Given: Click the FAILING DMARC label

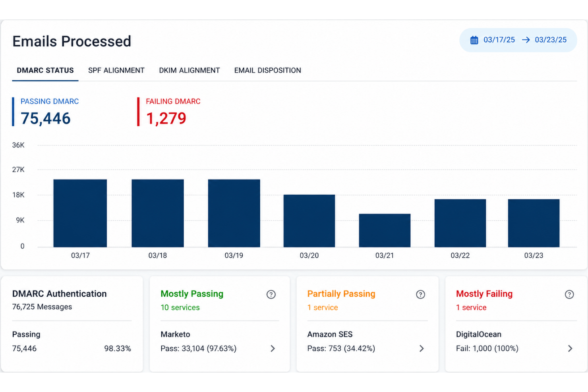Looking at the screenshot, I should (173, 102).
